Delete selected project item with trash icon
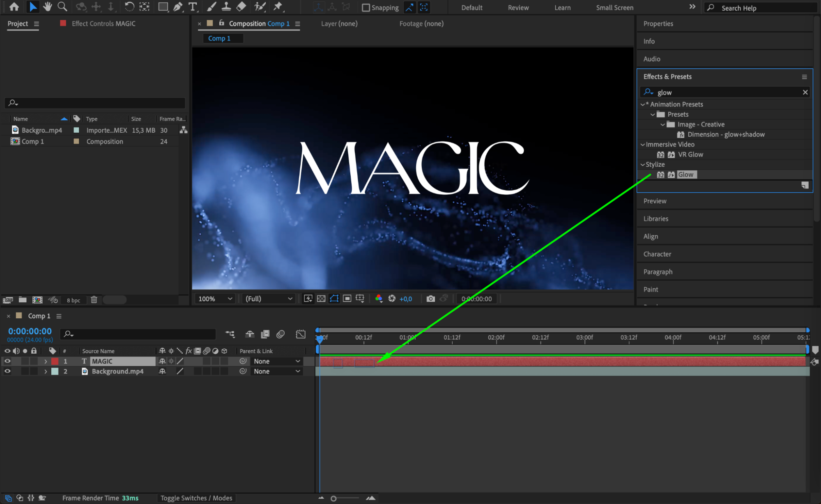The width and height of the screenshot is (821, 504). point(94,300)
